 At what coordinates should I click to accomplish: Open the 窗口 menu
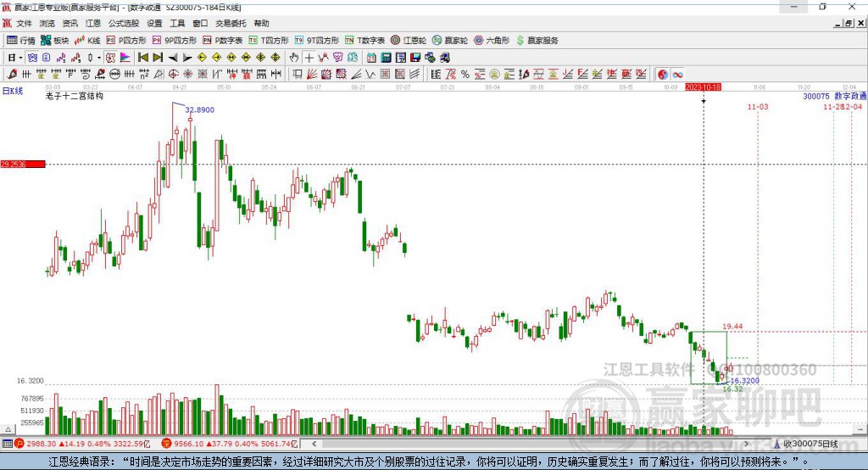coord(200,23)
